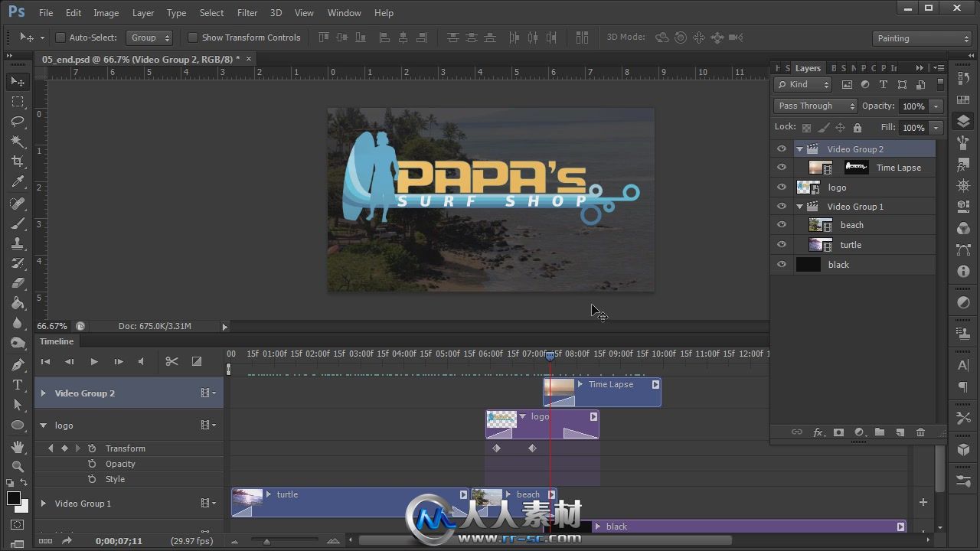Click the foreground color swatch
This screenshot has width=980, height=551.
click(14, 499)
